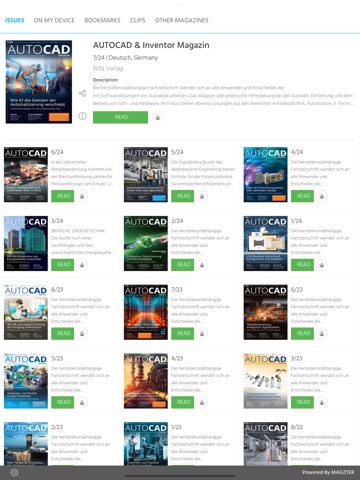Download the 8/23 issue
The width and height of the screenshot is (360, 480).
[x=82, y=334]
